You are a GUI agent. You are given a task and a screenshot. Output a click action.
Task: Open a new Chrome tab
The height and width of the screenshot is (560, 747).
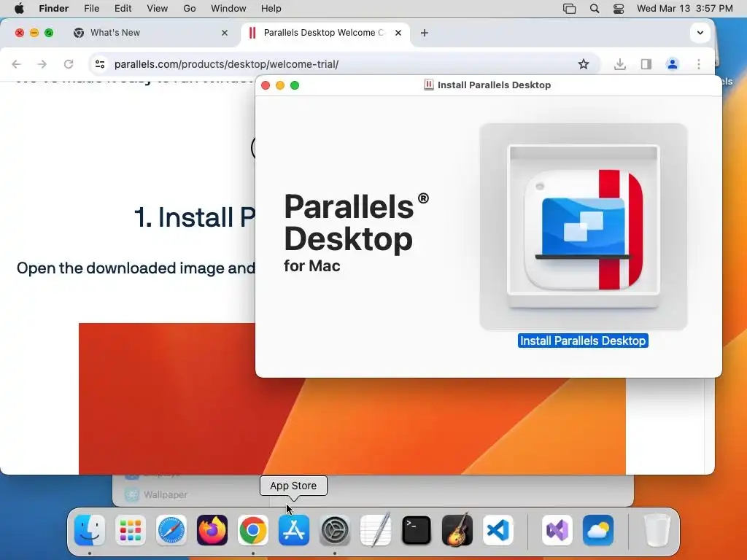click(425, 33)
